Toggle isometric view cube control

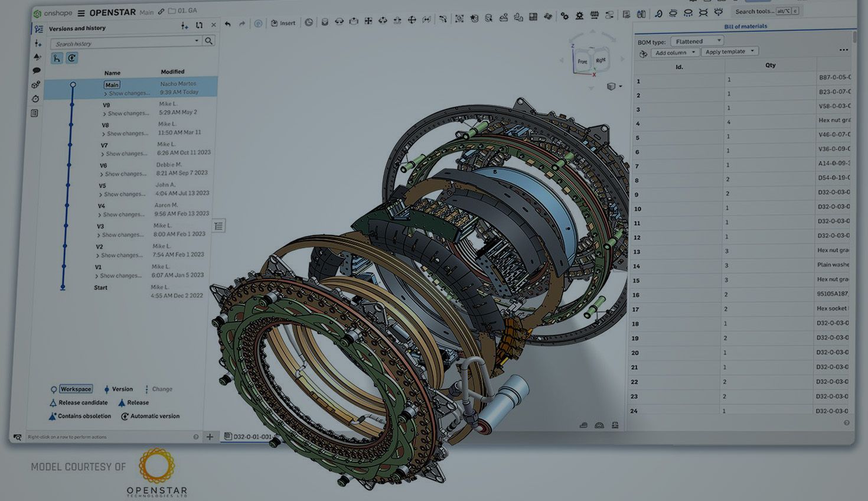point(612,86)
